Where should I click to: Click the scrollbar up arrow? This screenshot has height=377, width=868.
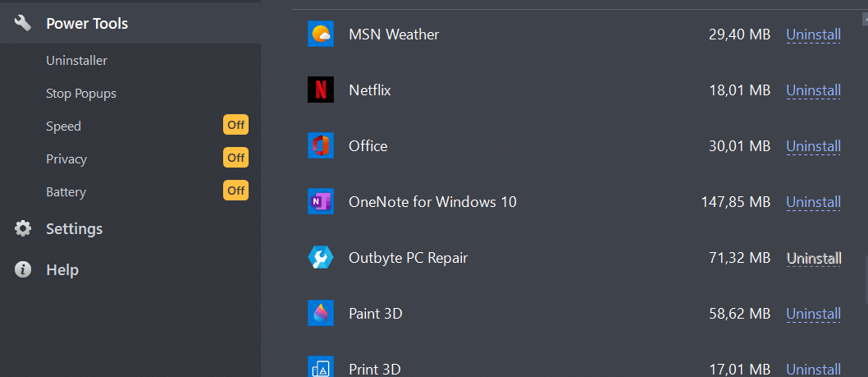coord(865,19)
